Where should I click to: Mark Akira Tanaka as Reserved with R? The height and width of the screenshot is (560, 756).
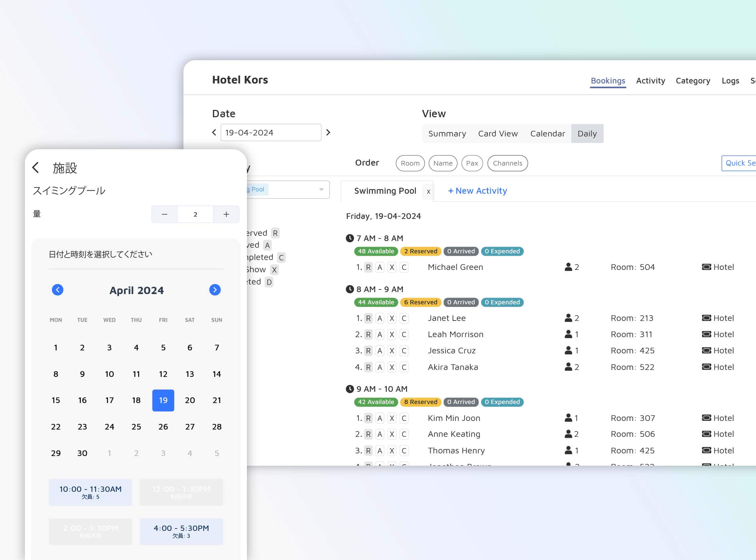coord(368,367)
